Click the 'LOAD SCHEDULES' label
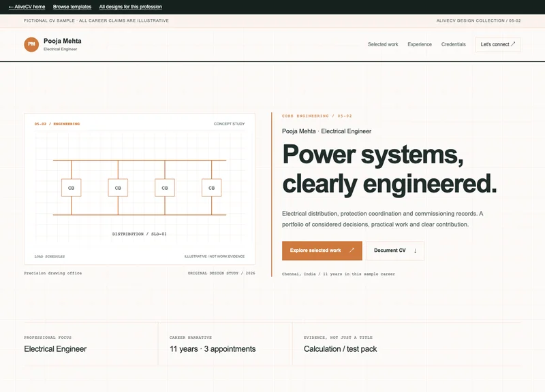Viewport: 545px width, 392px height. (x=50, y=257)
